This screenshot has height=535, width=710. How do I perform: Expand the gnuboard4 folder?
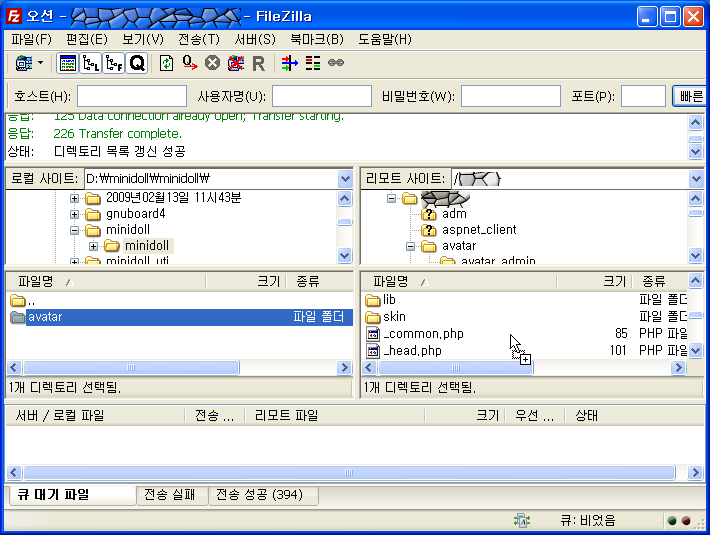pyautogui.click(x=75, y=214)
